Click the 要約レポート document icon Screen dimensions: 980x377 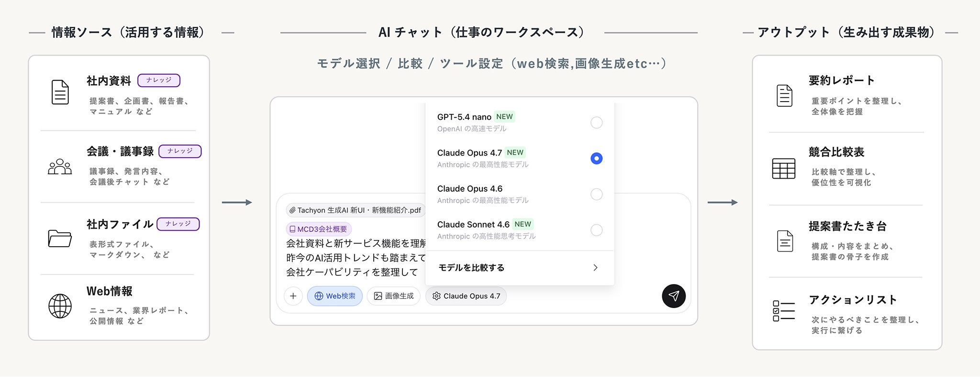click(x=784, y=95)
